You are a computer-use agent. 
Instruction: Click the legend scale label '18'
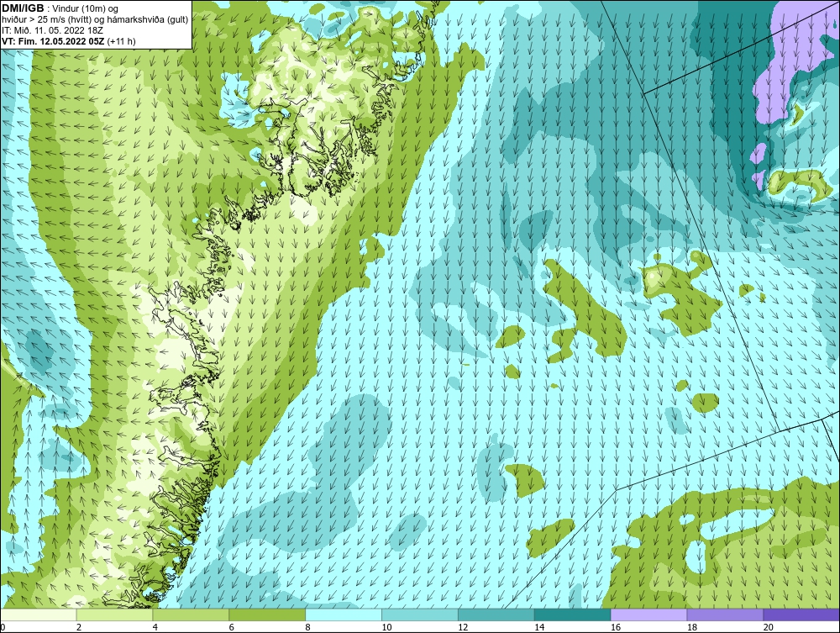coord(691,627)
